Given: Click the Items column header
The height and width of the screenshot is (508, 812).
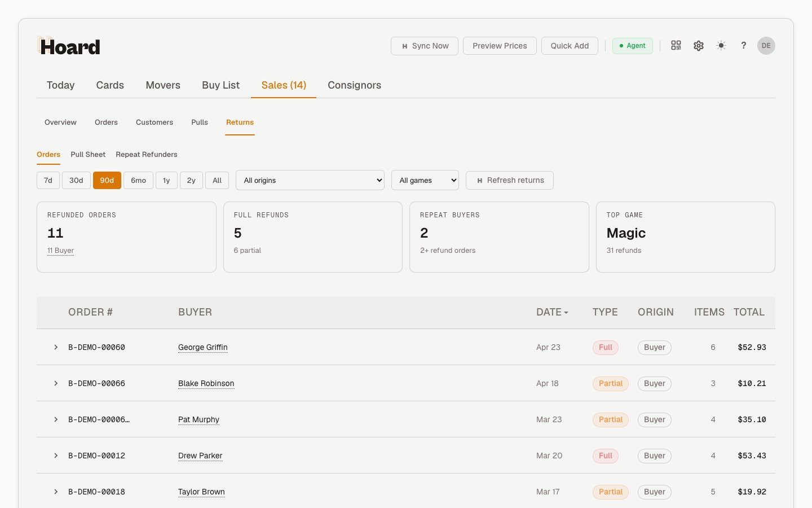Looking at the screenshot, I should 709,312.
